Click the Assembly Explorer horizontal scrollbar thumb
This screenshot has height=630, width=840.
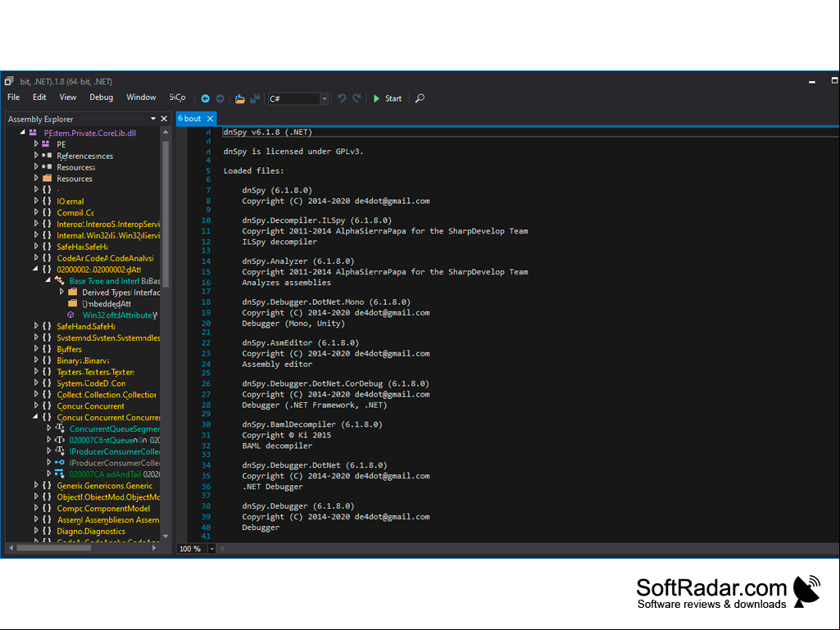pyautogui.click(x=53, y=548)
